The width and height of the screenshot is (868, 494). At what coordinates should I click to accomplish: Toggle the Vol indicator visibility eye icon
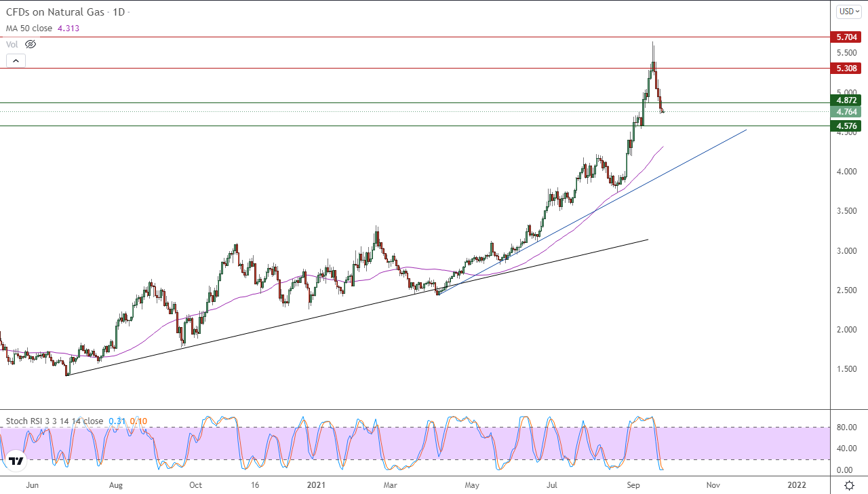click(x=31, y=44)
